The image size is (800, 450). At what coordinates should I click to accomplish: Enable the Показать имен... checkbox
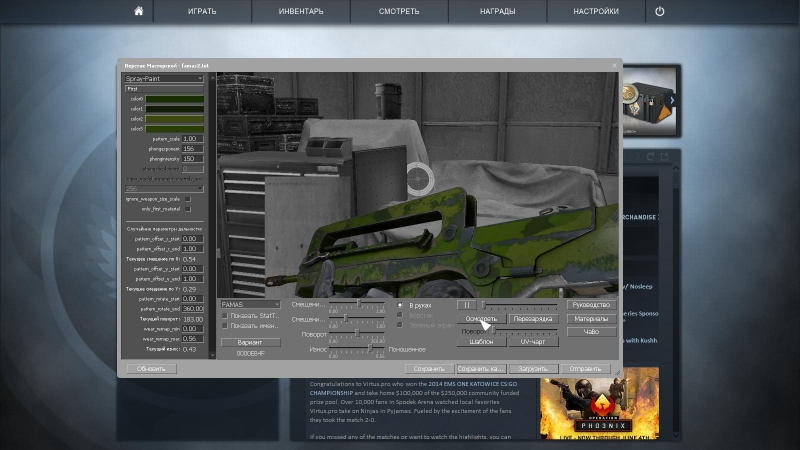[x=224, y=326]
